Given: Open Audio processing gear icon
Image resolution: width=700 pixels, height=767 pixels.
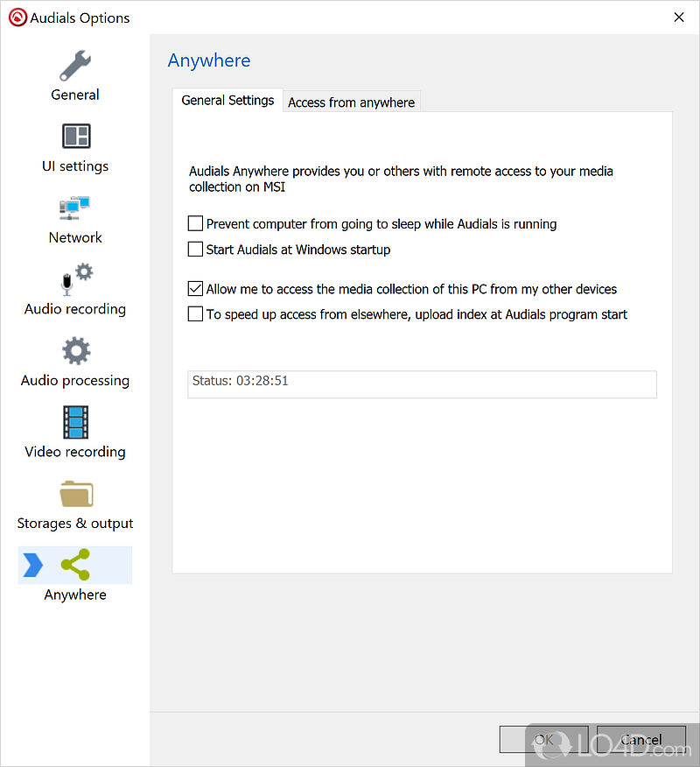Looking at the screenshot, I should pyautogui.click(x=76, y=351).
